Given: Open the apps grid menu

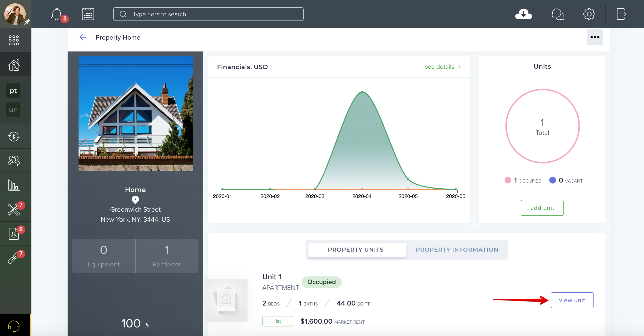Looking at the screenshot, I should coord(14,40).
